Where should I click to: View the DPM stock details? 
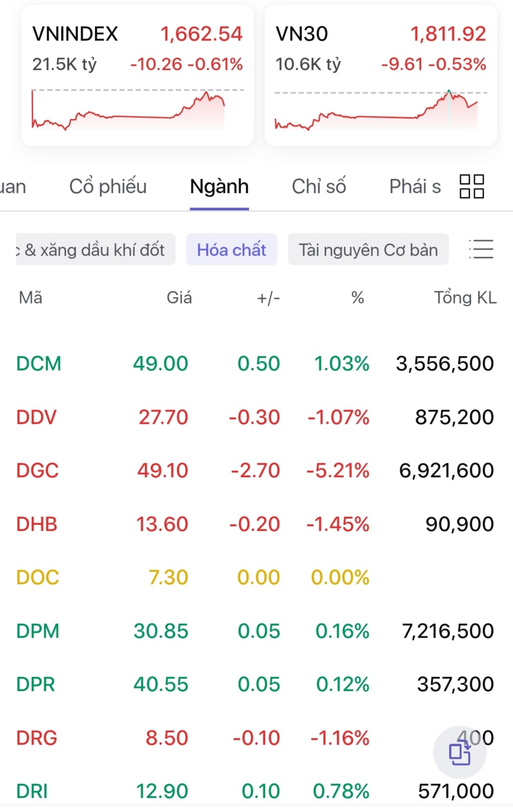coord(38,631)
